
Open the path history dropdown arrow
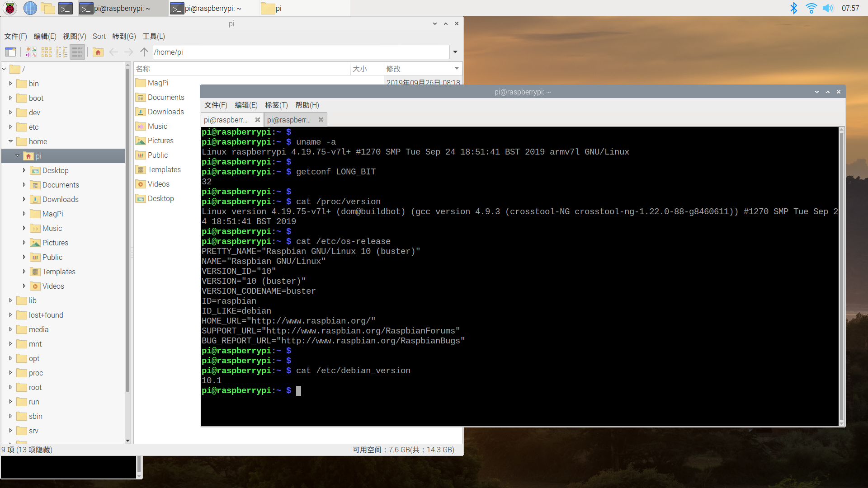pos(455,52)
